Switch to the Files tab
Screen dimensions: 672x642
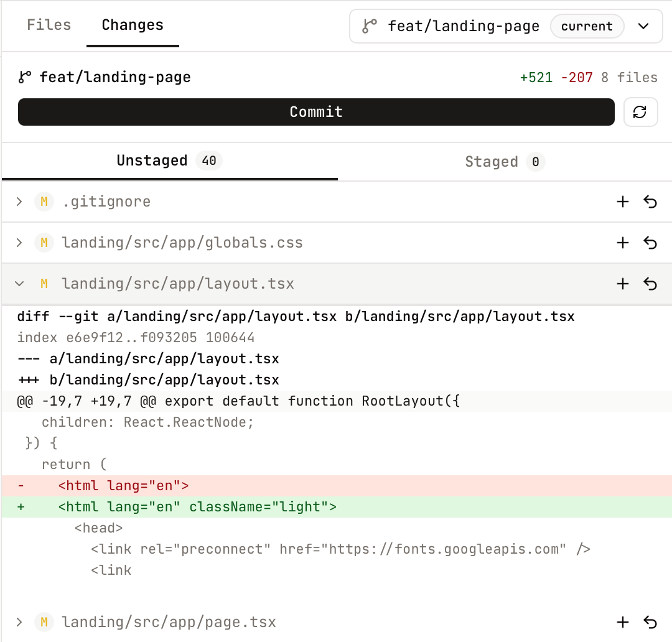(49, 25)
